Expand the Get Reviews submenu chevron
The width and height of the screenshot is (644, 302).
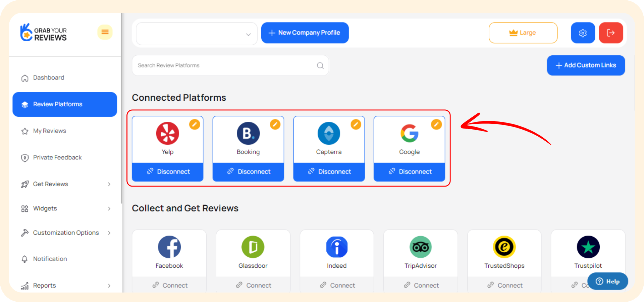[x=109, y=184]
